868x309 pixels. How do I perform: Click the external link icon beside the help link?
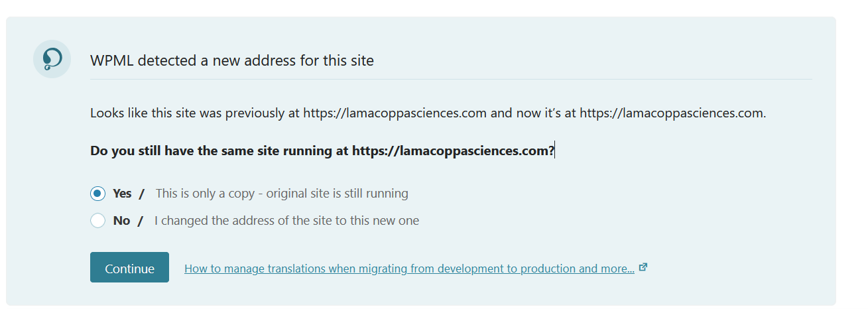click(x=643, y=268)
